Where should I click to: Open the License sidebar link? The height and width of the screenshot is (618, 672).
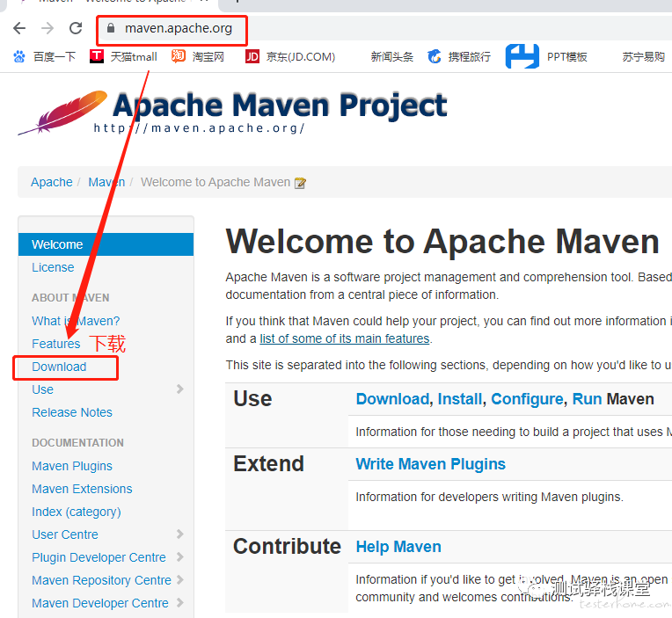[53, 267]
